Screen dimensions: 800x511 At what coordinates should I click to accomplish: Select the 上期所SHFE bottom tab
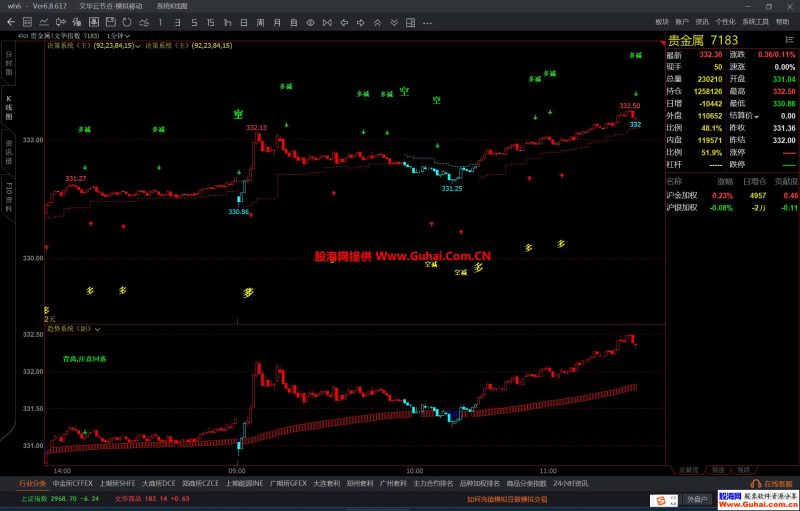tap(117, 483)
